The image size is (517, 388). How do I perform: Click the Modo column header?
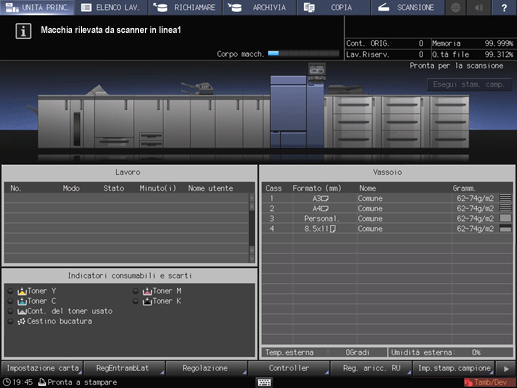[x=71, y=188]
